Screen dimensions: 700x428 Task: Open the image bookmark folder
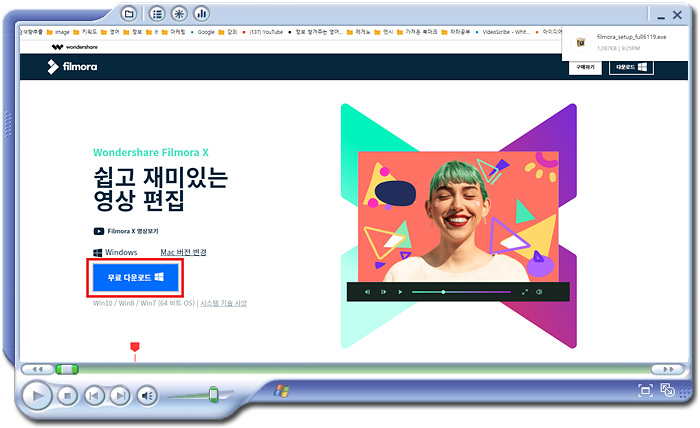58,32
